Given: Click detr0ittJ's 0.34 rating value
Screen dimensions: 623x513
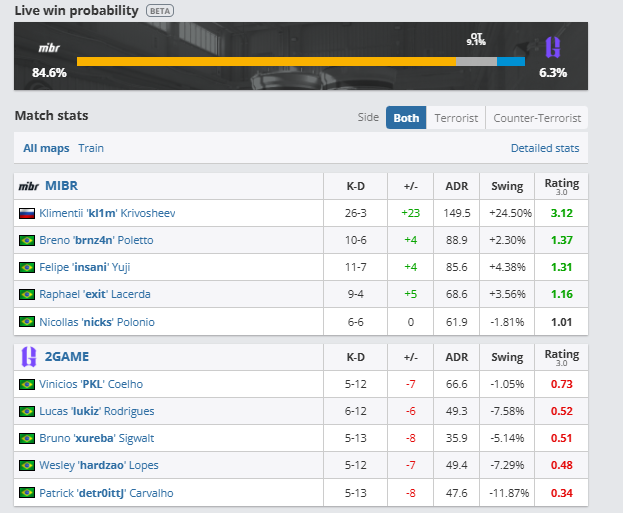Looking at the screenshot, I should point(561,493).
